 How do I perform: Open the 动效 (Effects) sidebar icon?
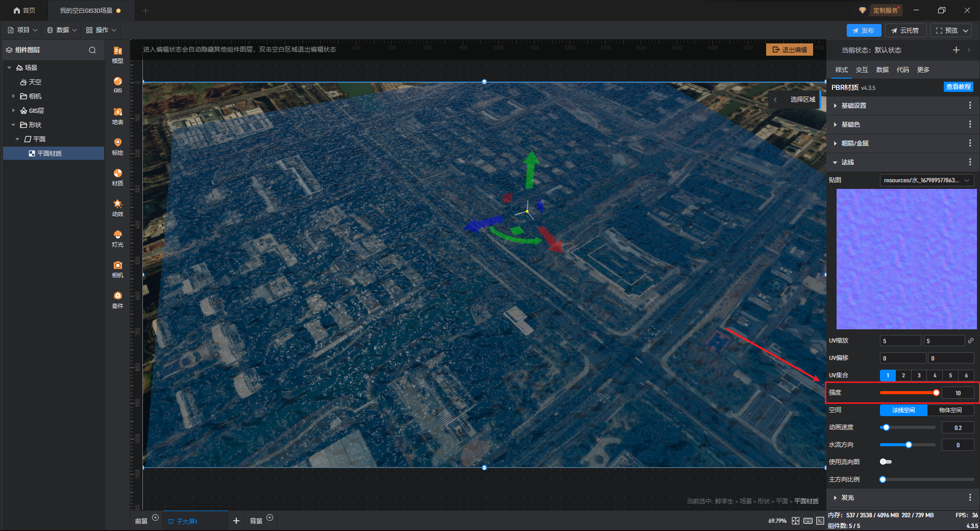coord(117,207)
